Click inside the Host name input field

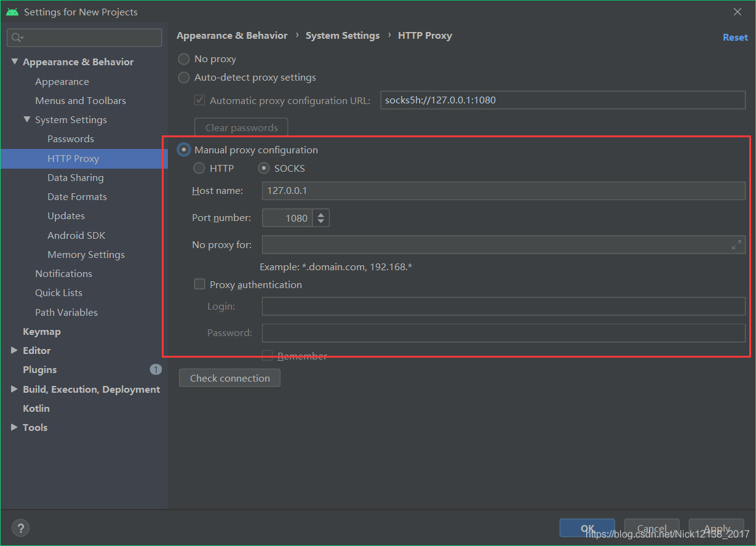point(431,190)
